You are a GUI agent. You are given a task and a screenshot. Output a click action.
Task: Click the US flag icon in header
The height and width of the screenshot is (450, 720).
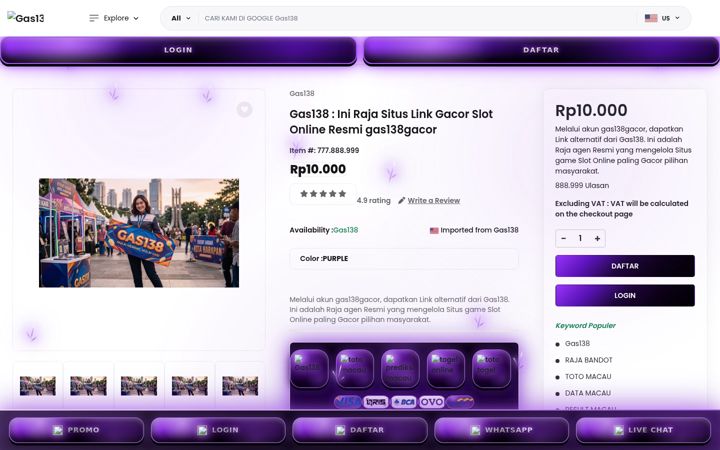651,18
